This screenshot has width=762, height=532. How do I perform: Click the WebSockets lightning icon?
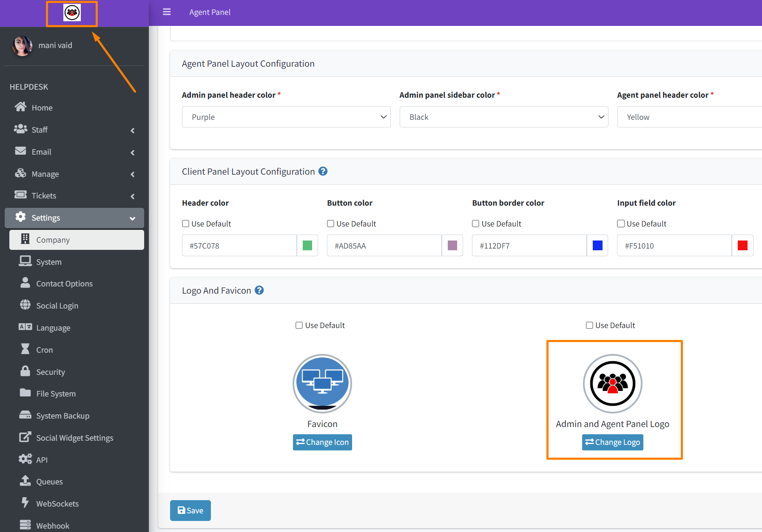(x=26, y=503)
